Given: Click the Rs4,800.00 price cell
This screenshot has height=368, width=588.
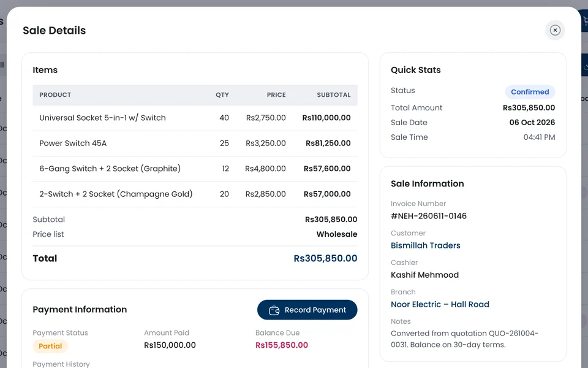Looking at the screenshot, I should tap(265, 169).
